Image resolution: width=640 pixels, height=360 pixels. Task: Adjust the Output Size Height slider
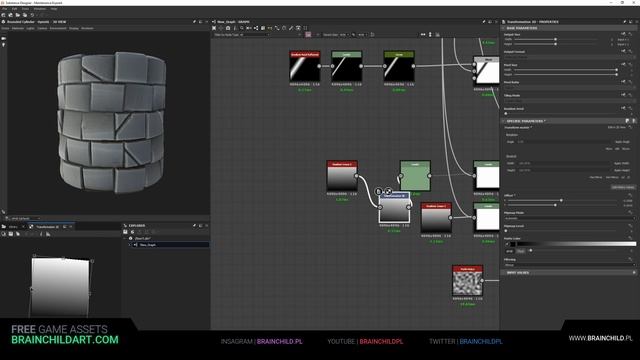[555, 44]
